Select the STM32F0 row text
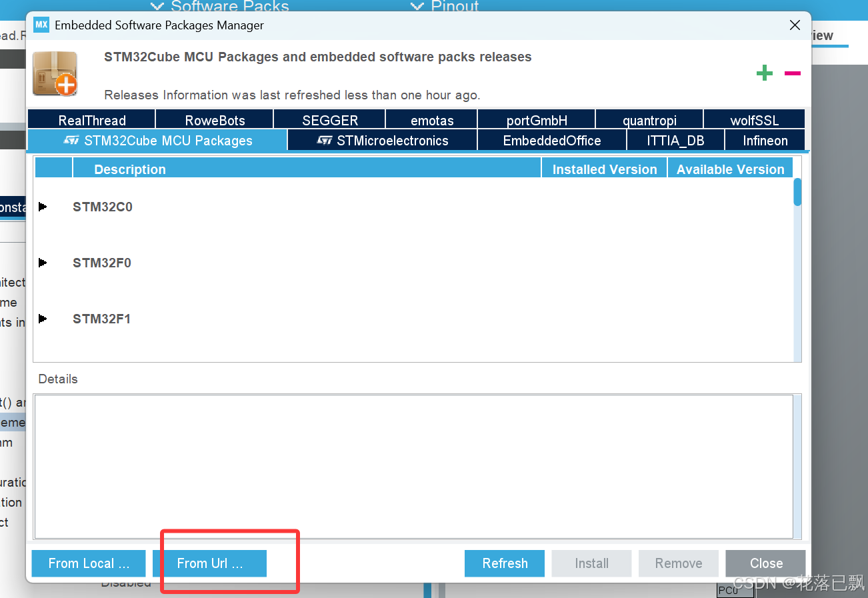 pyautogui.click(x=102, y=263)
